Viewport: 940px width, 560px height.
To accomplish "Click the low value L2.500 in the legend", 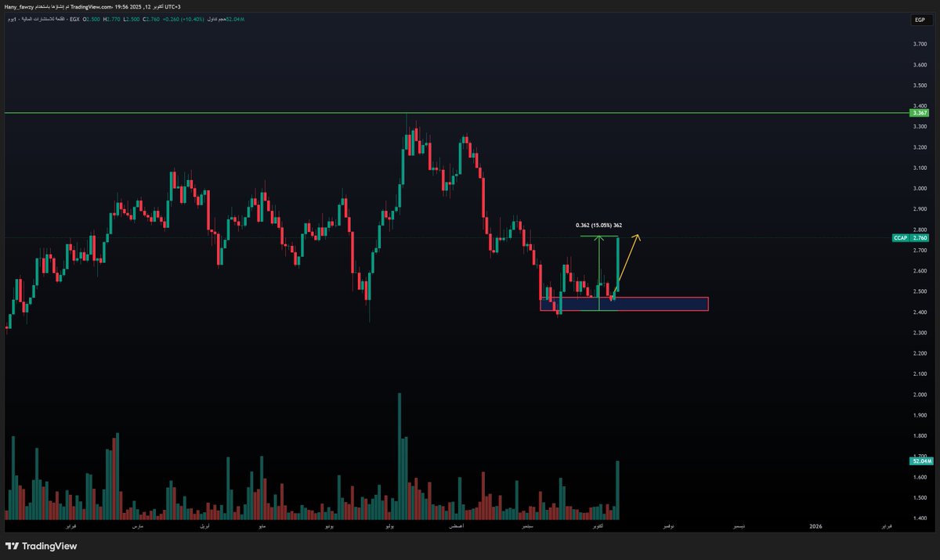I will pyautogui.click(x=132, y=19).
